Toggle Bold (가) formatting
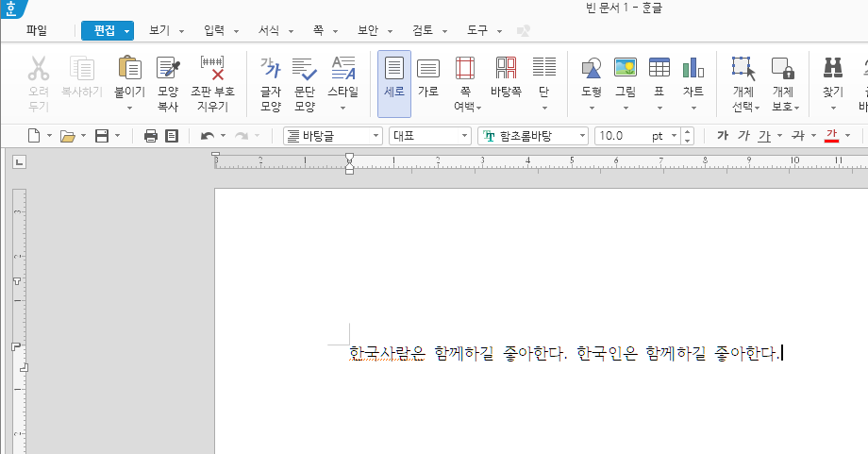Viewport: 868px width, 454px height. [723, 136]
